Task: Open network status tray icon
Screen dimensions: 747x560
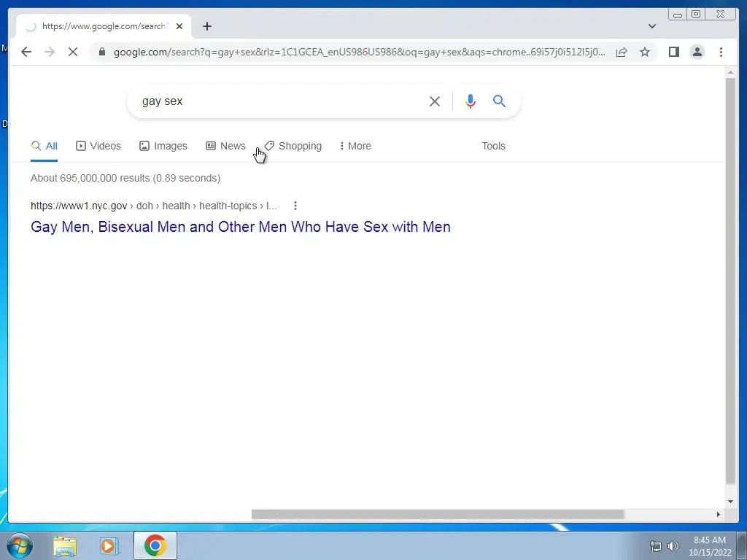Action: 656,546
